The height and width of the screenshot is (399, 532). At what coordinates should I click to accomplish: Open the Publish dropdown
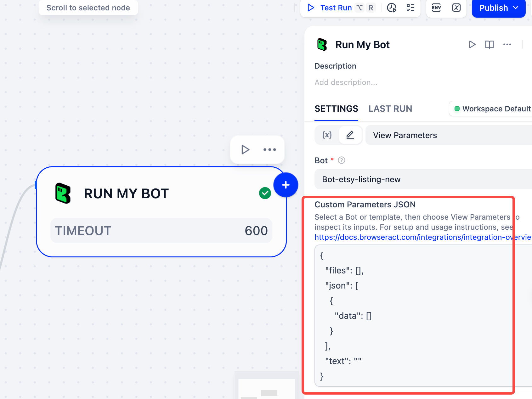coord(499,8)
